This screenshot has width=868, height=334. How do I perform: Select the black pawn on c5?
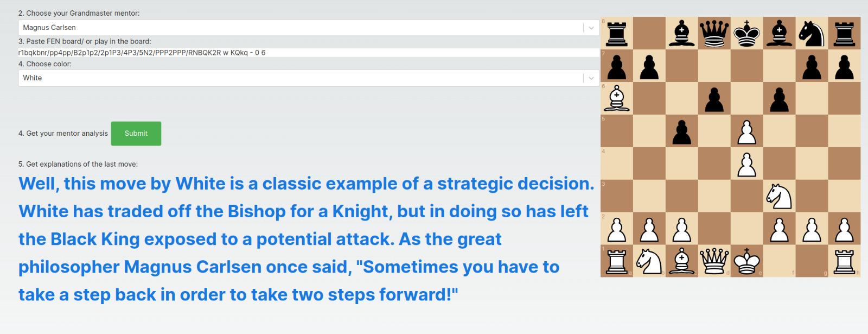point(682,131)
